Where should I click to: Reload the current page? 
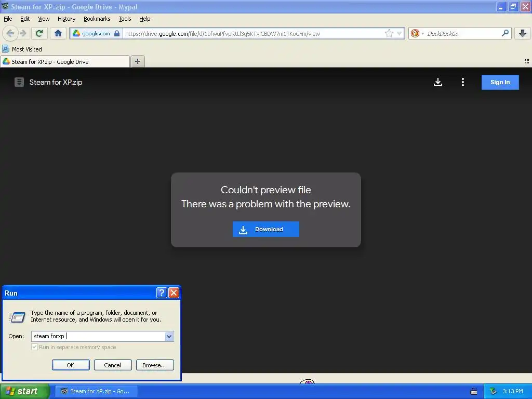(39, 33)
